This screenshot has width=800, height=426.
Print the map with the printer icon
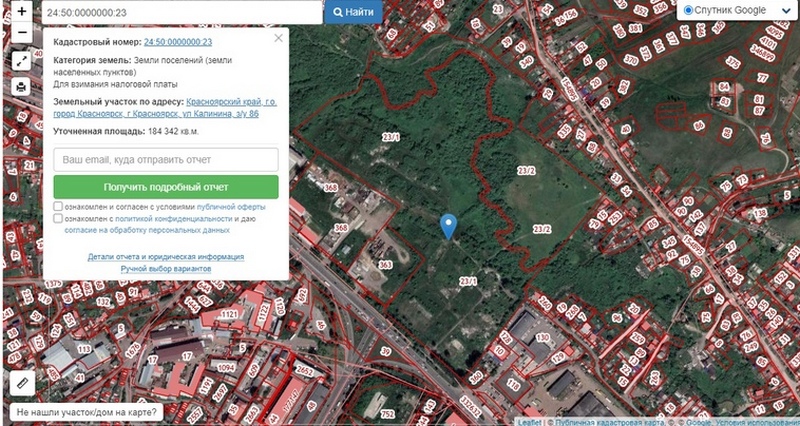(x=22, y=87)
